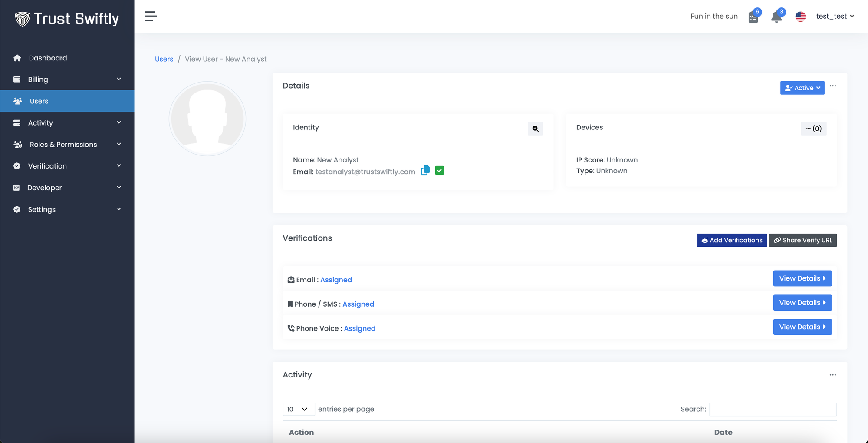Screen dimensions: 868x443
Task: Open Activity section three-dot menu
Action: tap(832, 375)
